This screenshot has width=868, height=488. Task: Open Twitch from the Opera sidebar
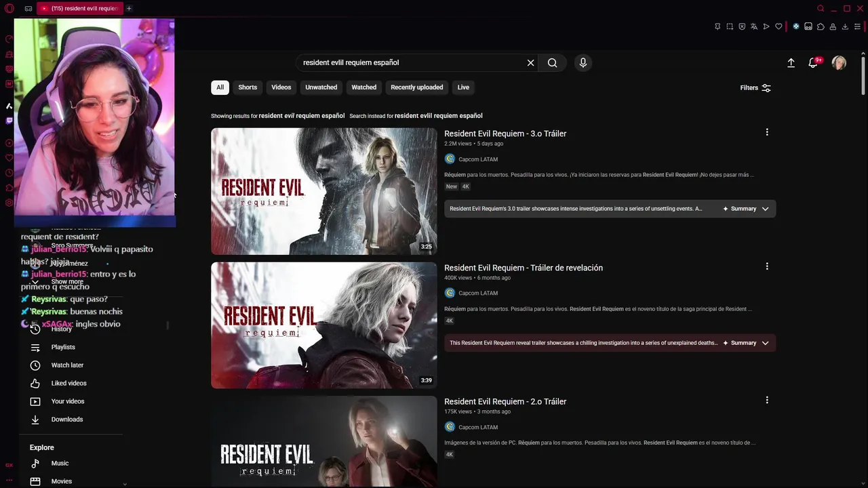pyautogui.click(x=9, y=121)
